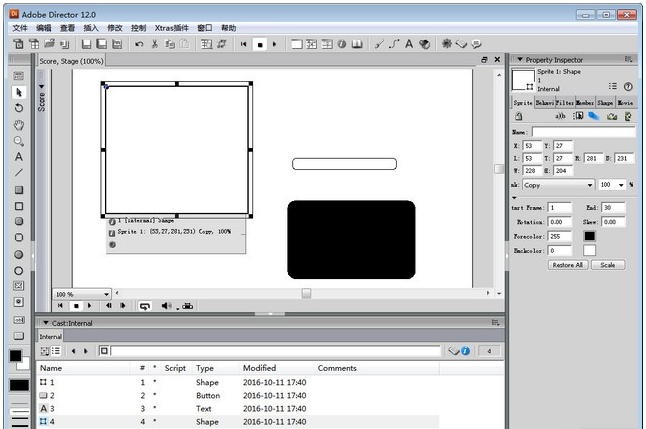Viewport: 646px width, 429px height.
Task: Toggle the Moveable sprite option
Action: coord(578,116)
